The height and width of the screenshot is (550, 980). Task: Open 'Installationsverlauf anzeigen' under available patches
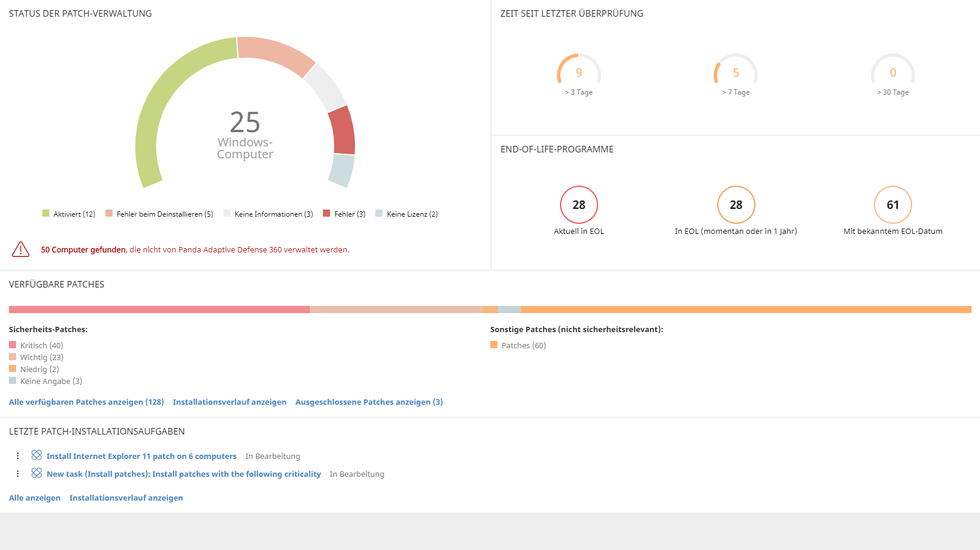point(229,402)
